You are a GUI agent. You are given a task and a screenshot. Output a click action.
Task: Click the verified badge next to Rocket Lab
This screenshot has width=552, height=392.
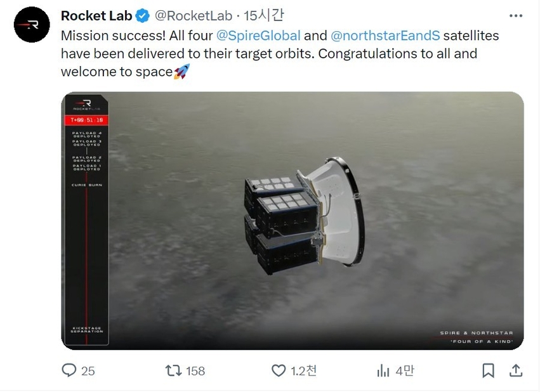pos(143,16)
